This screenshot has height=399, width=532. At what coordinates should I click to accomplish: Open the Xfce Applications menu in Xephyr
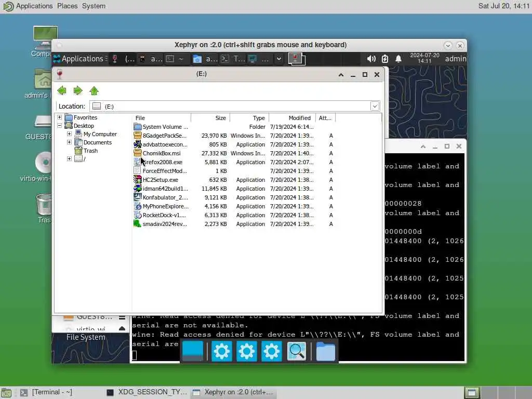pyautogui.click(x=80, y=59)
